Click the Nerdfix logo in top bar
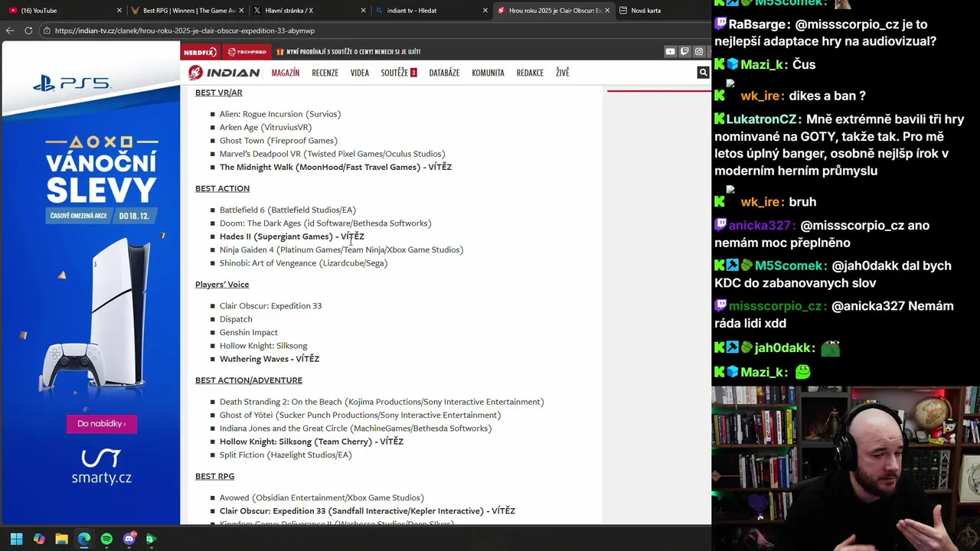This screenshot has height=551, width=980. pyautogui.click(x=201, y=52)
